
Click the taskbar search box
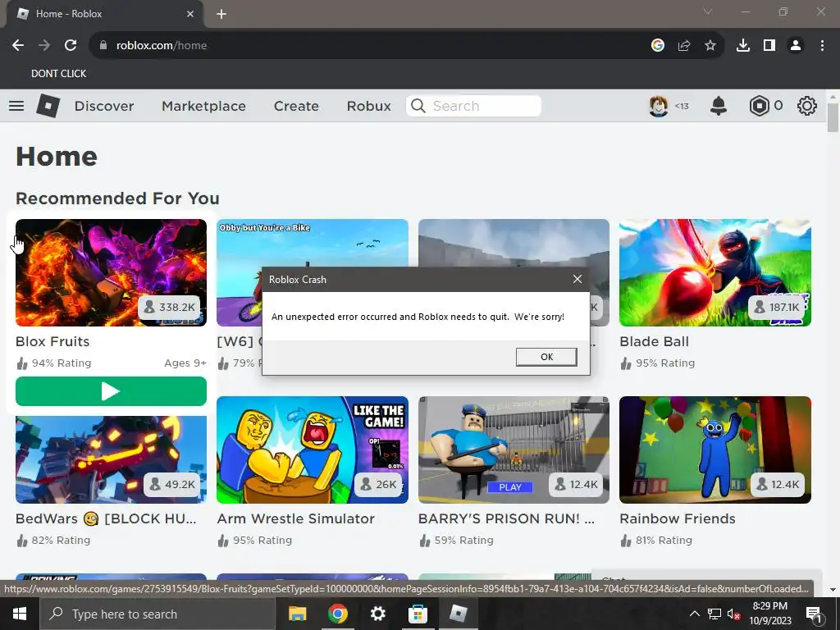157,614
